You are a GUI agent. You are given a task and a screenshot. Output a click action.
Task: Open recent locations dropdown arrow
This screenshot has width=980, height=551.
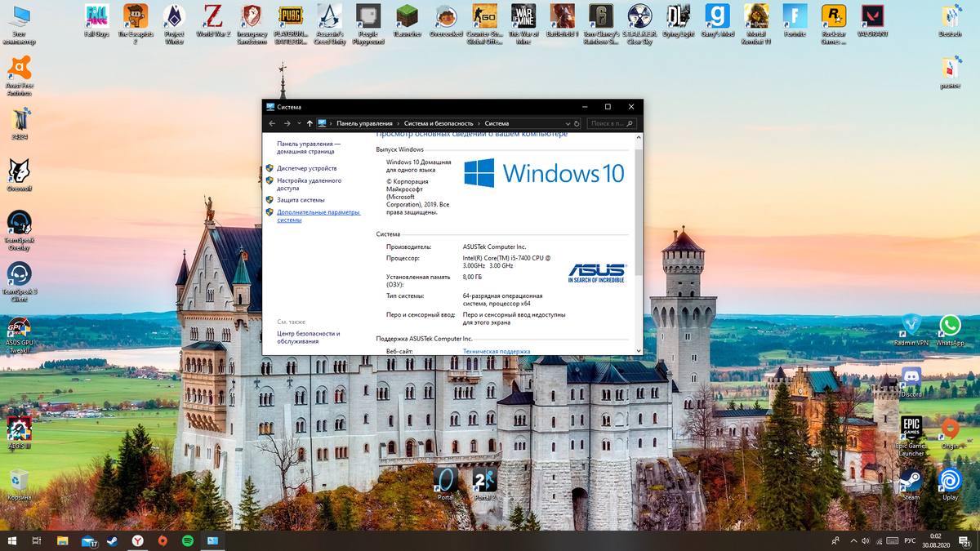tap(299, 123)
